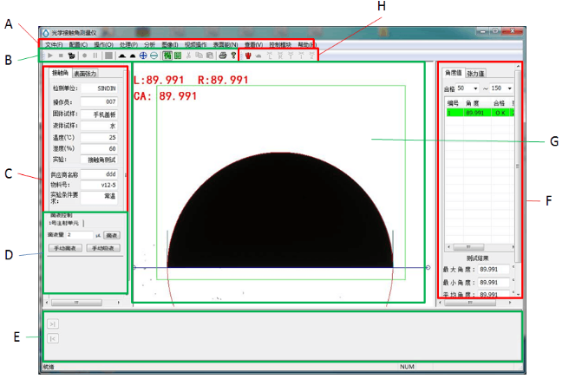Click the 温度(℃) field containing 25

coord(99,137)
